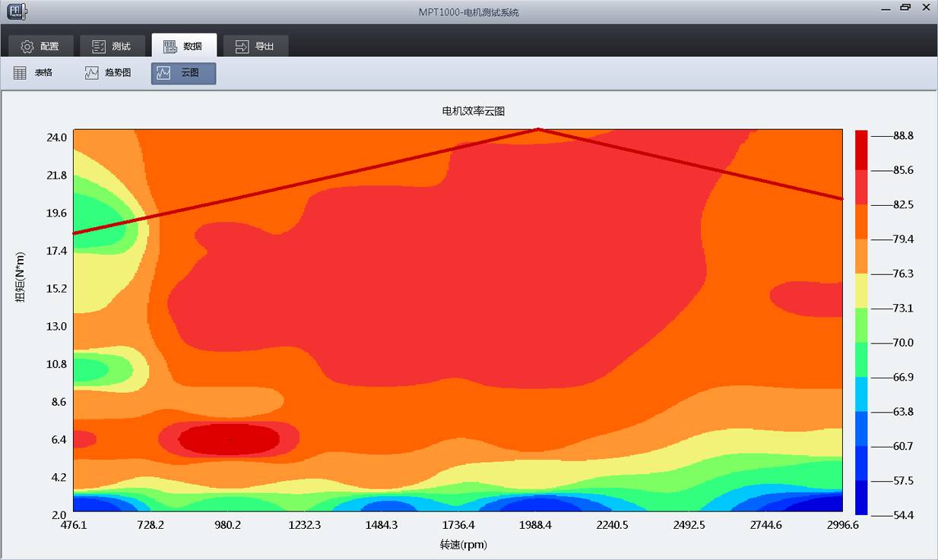
Task: Click the legend value 79.4
Action: tap(903, 239)
